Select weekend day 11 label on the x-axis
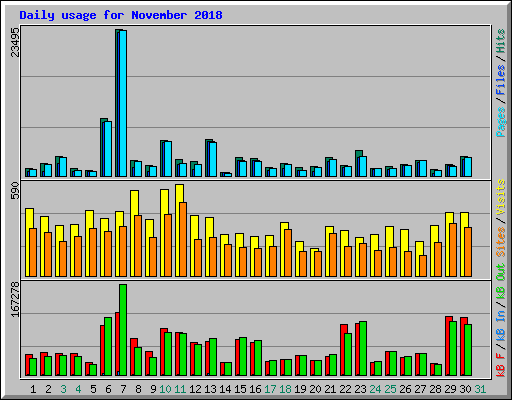The height and width of the screenshot is (400, 512). (180, 389)
